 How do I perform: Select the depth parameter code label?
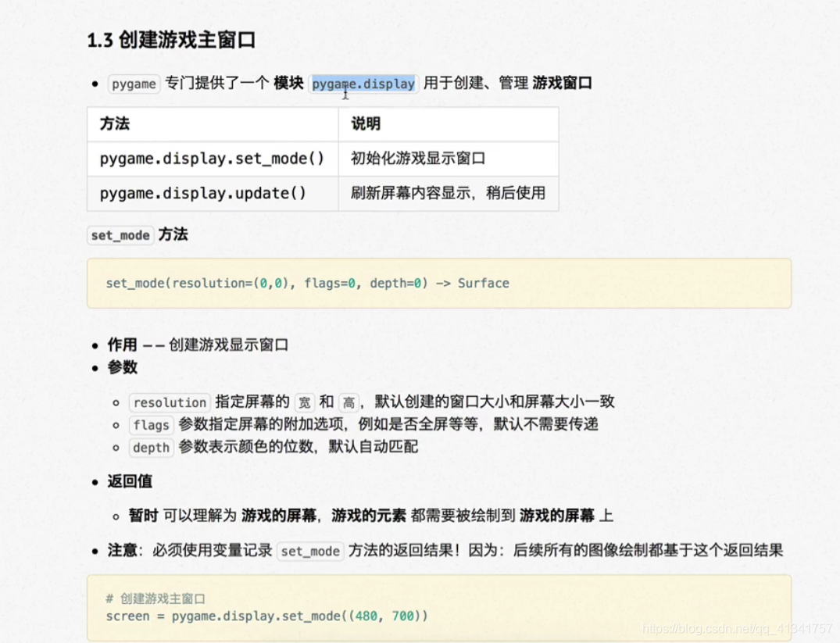pos(150,448)
